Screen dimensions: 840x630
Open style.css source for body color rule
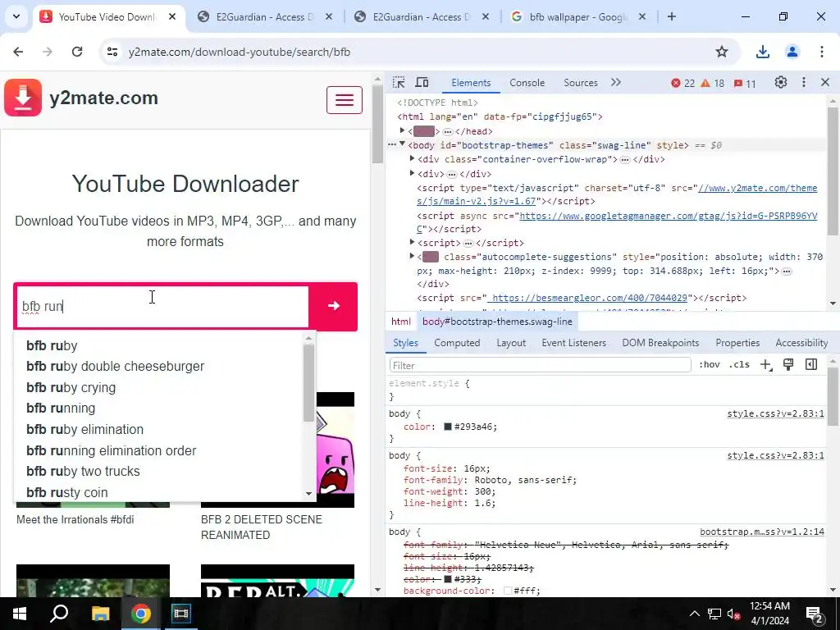point(775,413)
